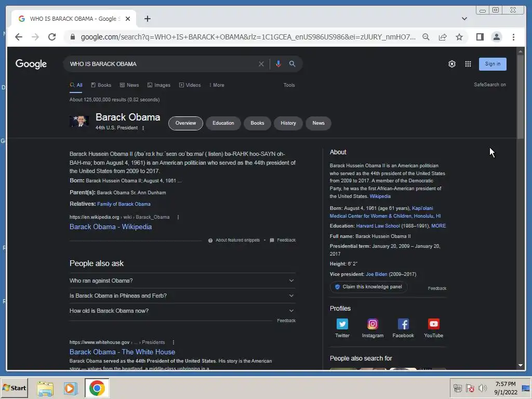532x399 pixels.
Task: Open Kapi'olani Medical Center birthplace link
Action: click(385, 212)
